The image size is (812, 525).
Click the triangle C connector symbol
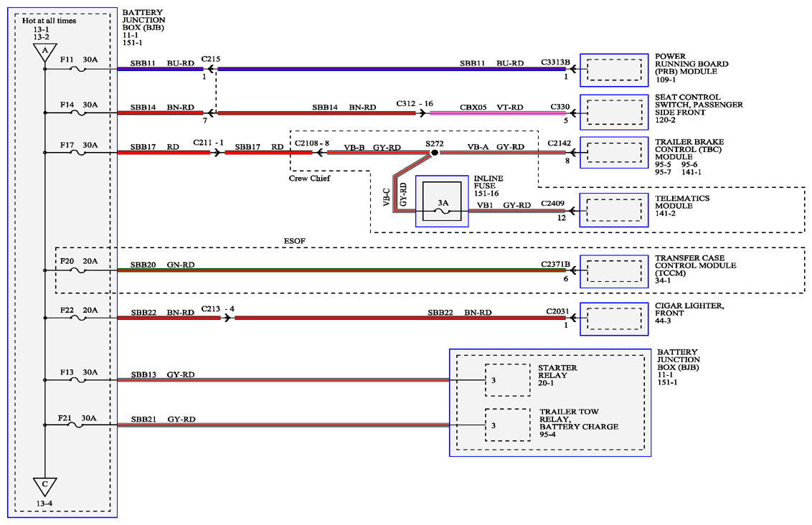44,486
